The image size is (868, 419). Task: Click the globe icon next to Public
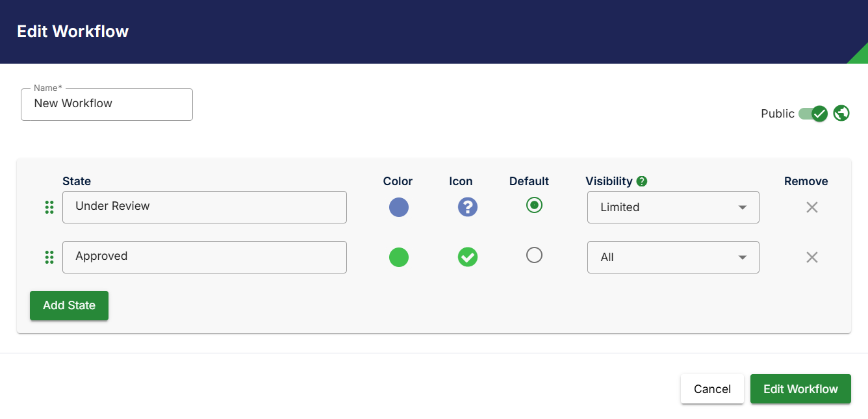click(x=841, y=113)
